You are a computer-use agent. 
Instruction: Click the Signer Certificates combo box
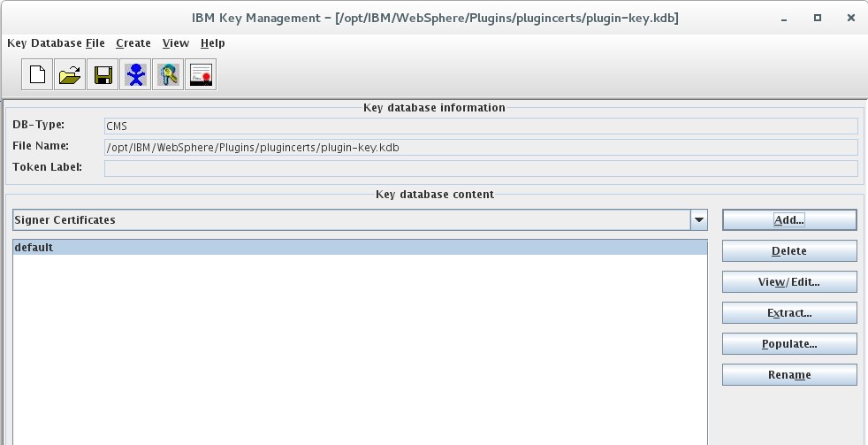[x=360, y=220]
